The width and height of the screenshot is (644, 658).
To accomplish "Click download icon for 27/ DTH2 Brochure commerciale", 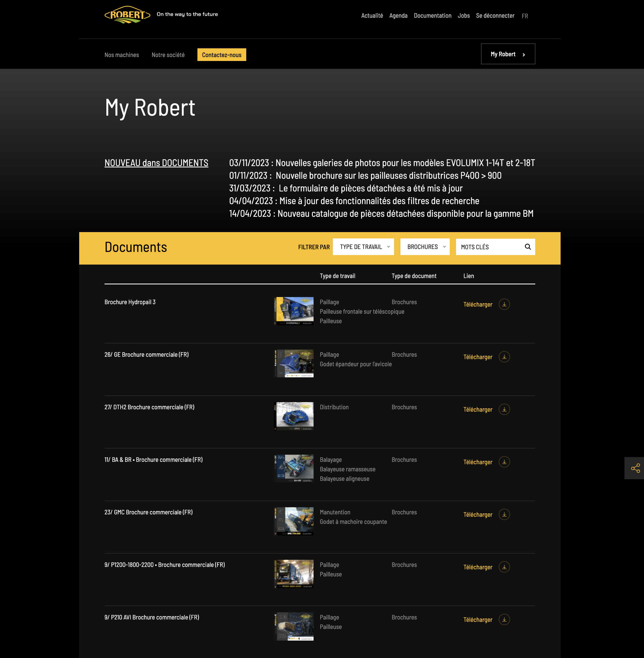I will (504, 409).
